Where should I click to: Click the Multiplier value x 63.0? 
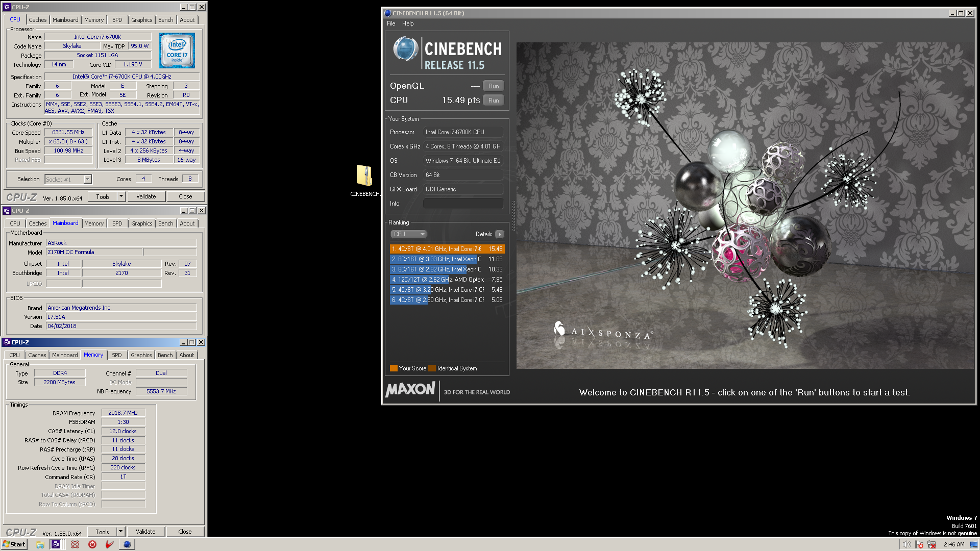(68, 141)
